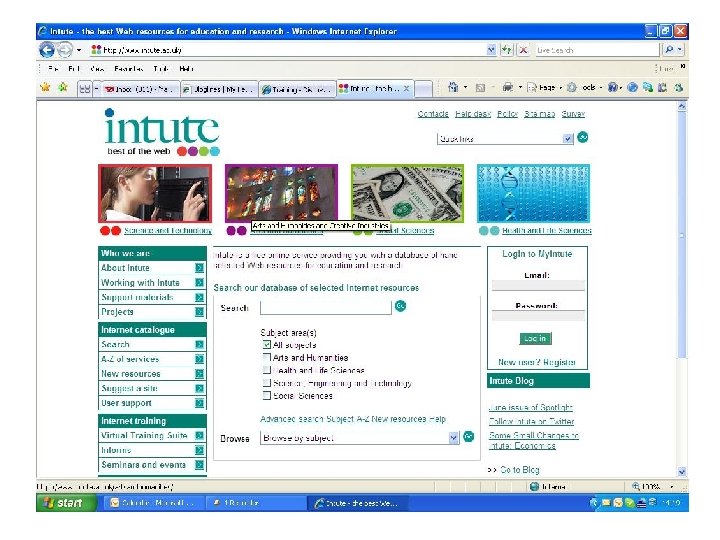Click the arrow icon beside About Intute
Screen dimensions: 720x540
(x=199, y=268)
